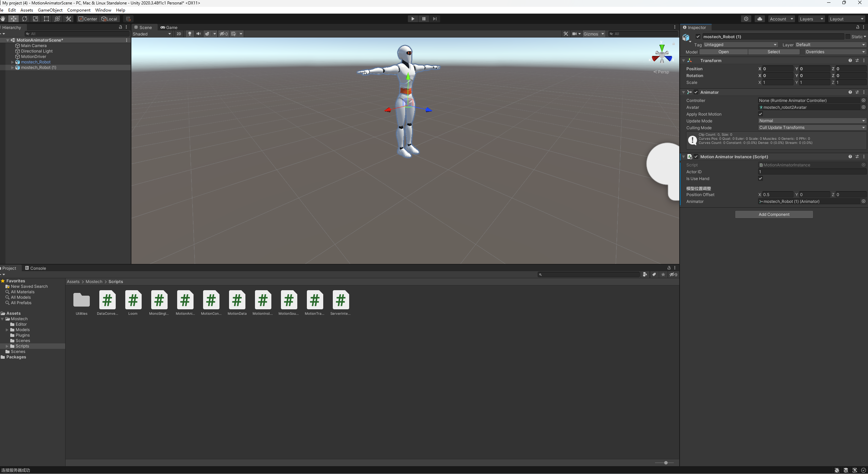The width and height of the screenshot is (868, 474).
Task: Select the Rect Transform tool
Action: (46, 19)
